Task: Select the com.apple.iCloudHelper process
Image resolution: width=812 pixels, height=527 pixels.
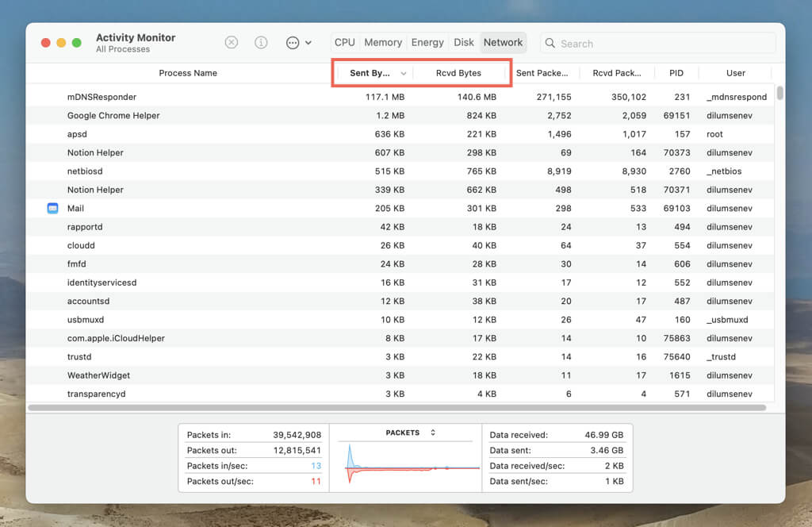Action: 400,338
